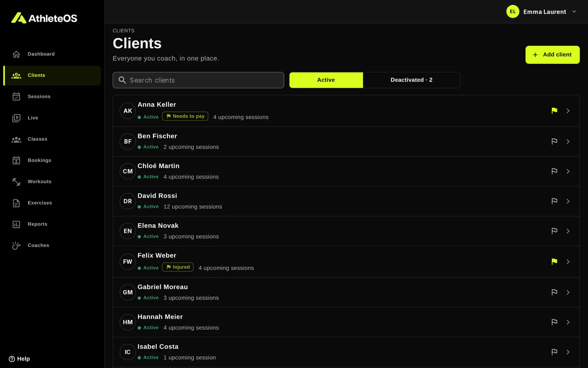The height and width of the screenshot is (368, 588).
Task: Switch to the Active clients tab
Action: point(326,80)
